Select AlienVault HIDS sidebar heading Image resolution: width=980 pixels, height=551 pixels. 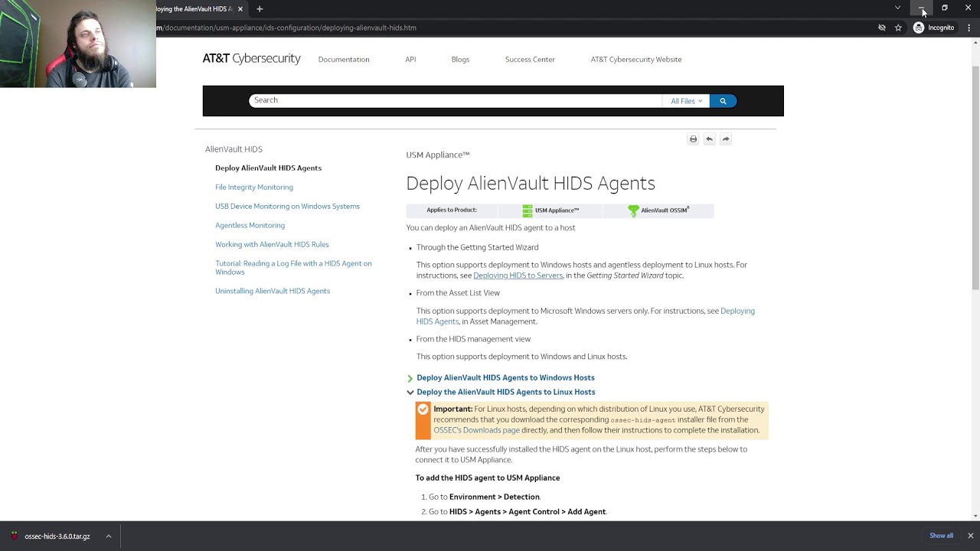click(x=234, y=149)
